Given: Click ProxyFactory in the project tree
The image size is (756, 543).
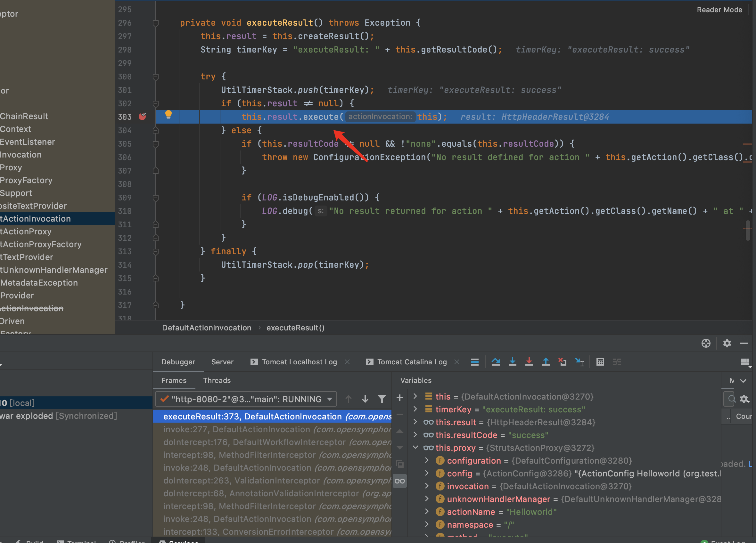Looking at the screenshot, I should pos(26,180).
